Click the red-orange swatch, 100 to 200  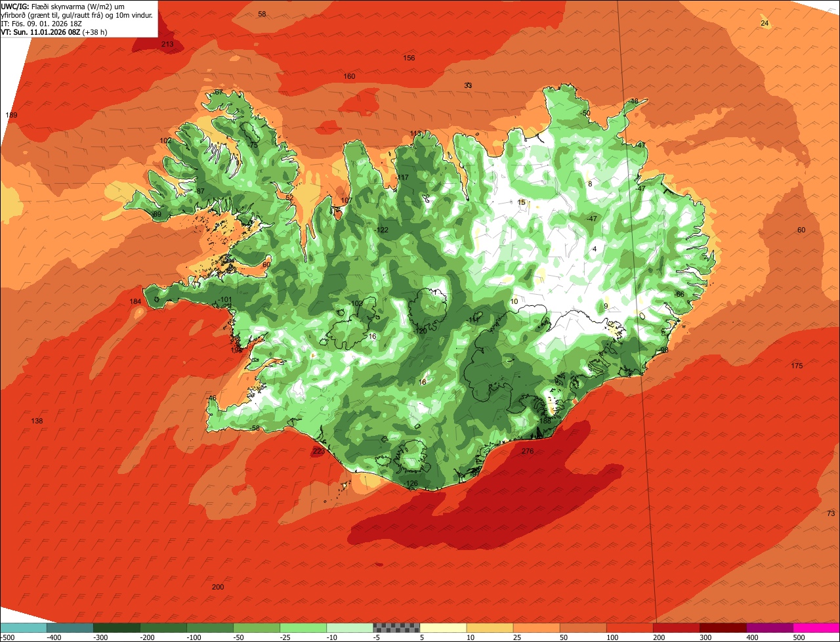click(629, 628)
